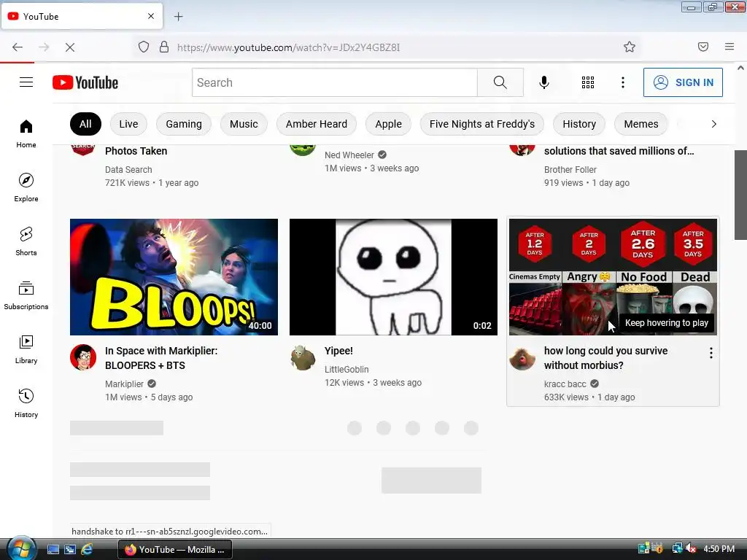Image resolution: width=747 pixels, height=560 pixels.
Task: Select the History filter chip
Action: pos(579,124)
